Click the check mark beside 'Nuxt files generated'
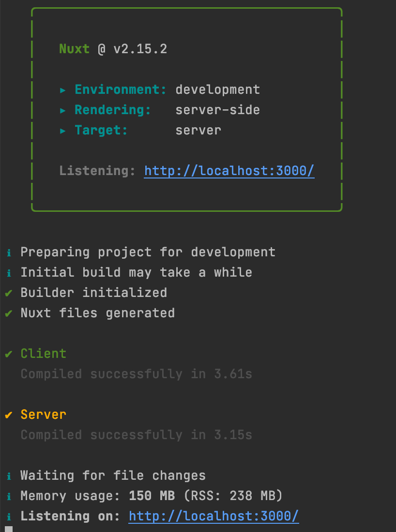This screenshot has height=532, width=396. pyautogui.click(x=9, y=313)
